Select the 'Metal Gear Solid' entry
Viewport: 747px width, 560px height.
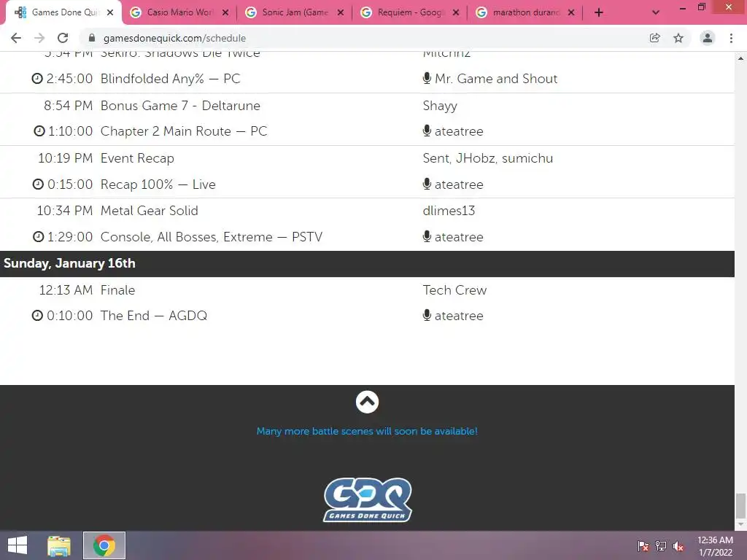(x=149, y=211)
